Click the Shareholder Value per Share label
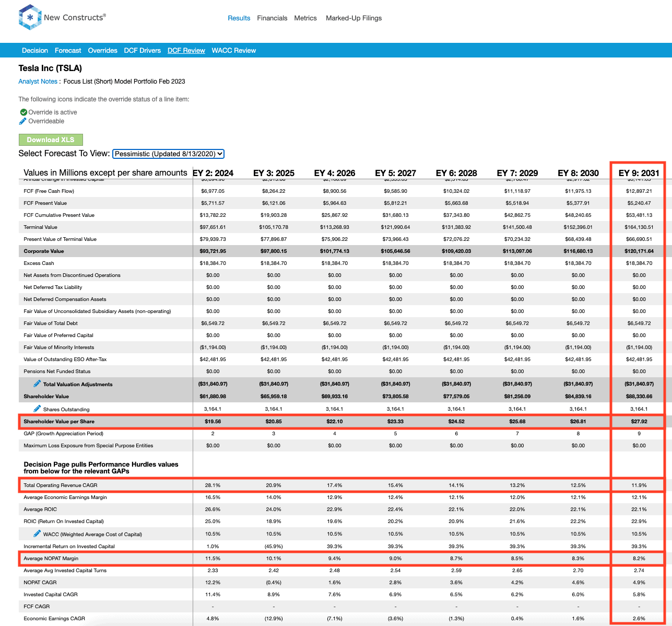672x626 pixels. [x=59, y=421]
